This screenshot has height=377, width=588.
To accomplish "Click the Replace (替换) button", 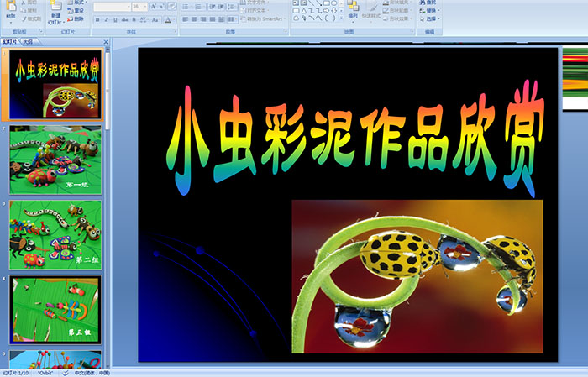I will 430,10.
